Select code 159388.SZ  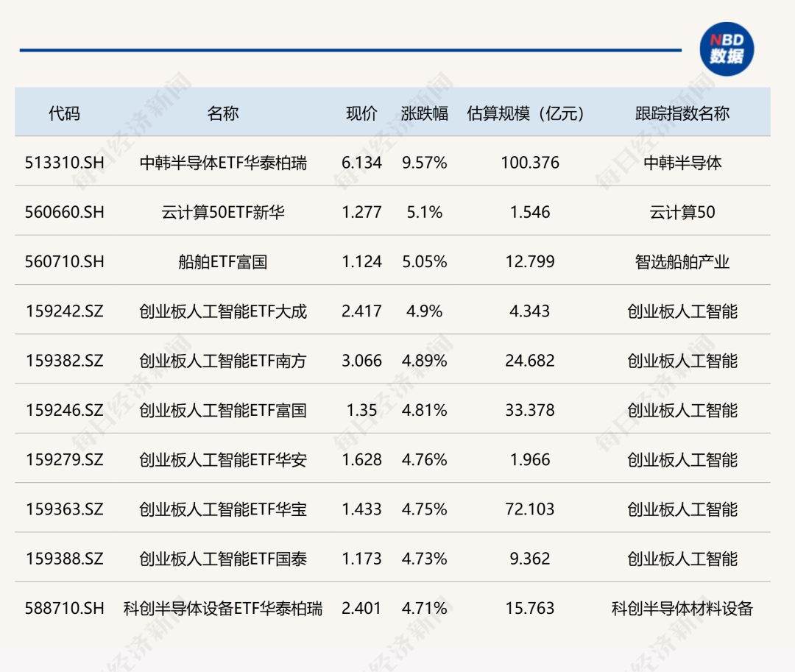[x=64, y=558]
